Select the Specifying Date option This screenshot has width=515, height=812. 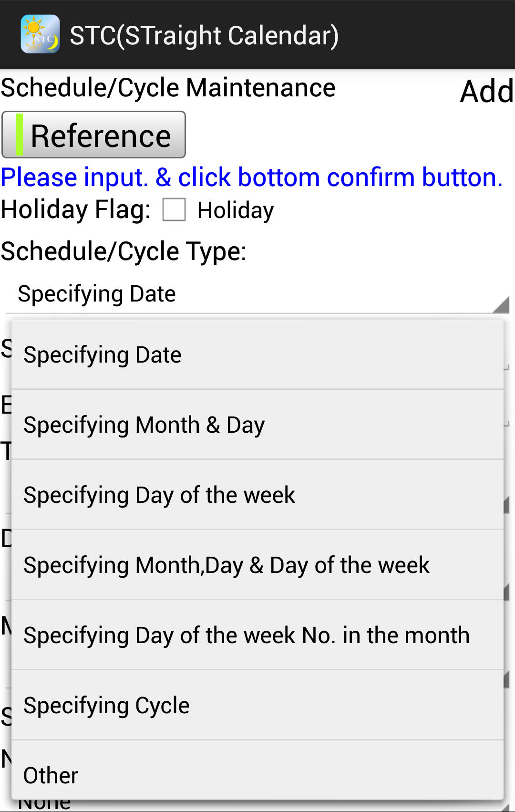pos(257,354)
